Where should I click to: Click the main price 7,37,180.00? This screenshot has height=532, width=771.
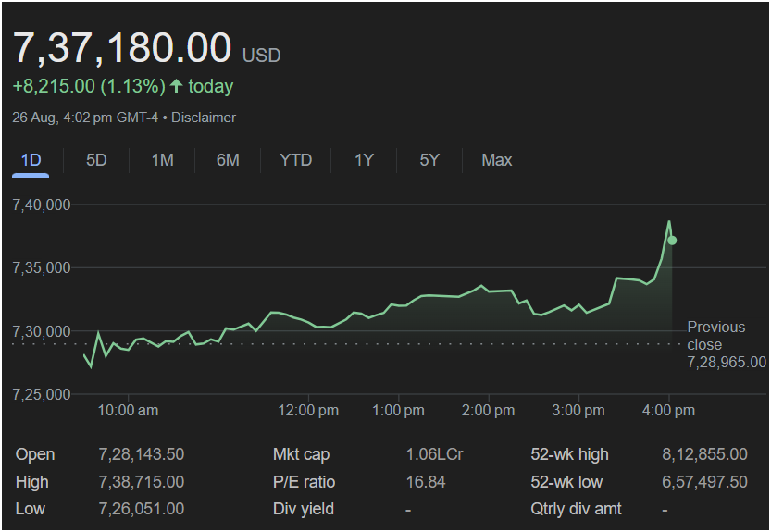121,47
